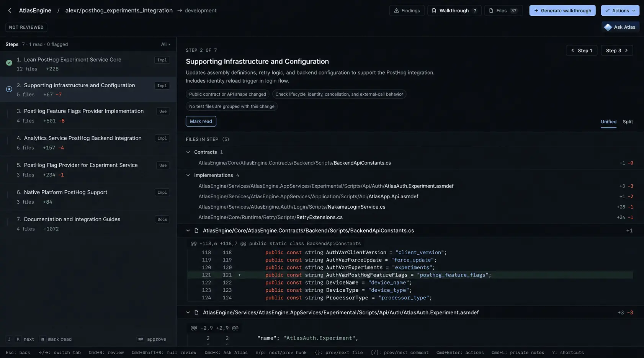Click '?: shortcuts' in the status bar

[568, 353]
